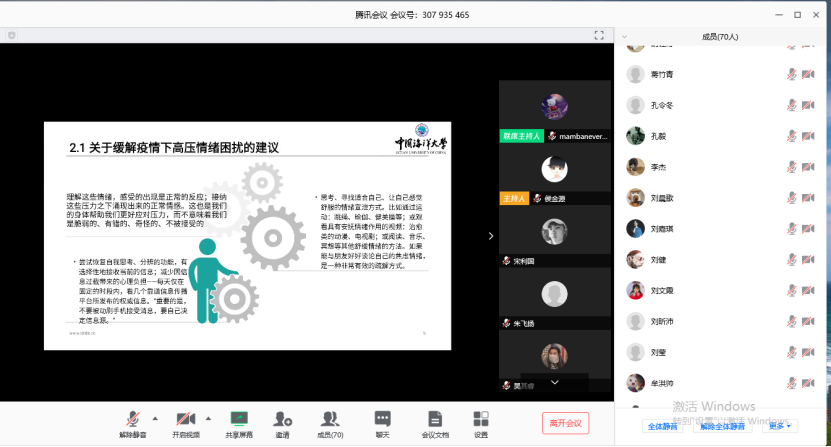Toggle start video (开启视频) camera button
This screenshot has height=447, width=831.
pos(185,419)
